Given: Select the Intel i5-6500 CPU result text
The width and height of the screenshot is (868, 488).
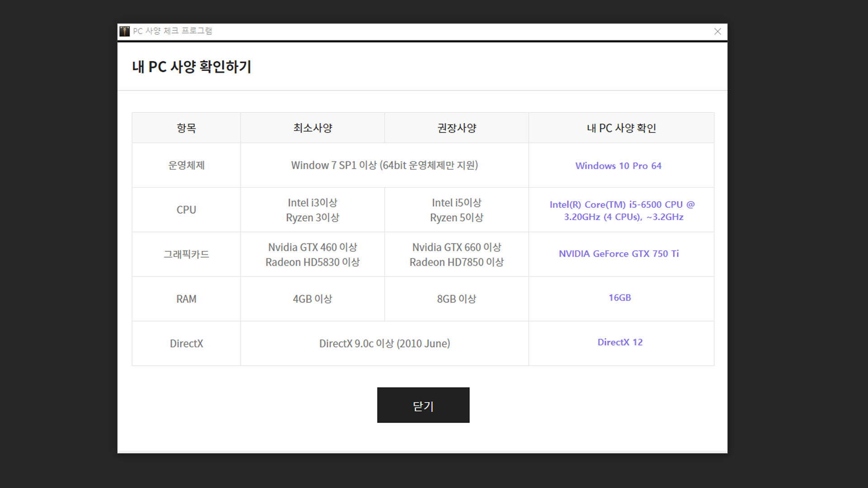Looking at the screenshot, I should coord(622,211).
